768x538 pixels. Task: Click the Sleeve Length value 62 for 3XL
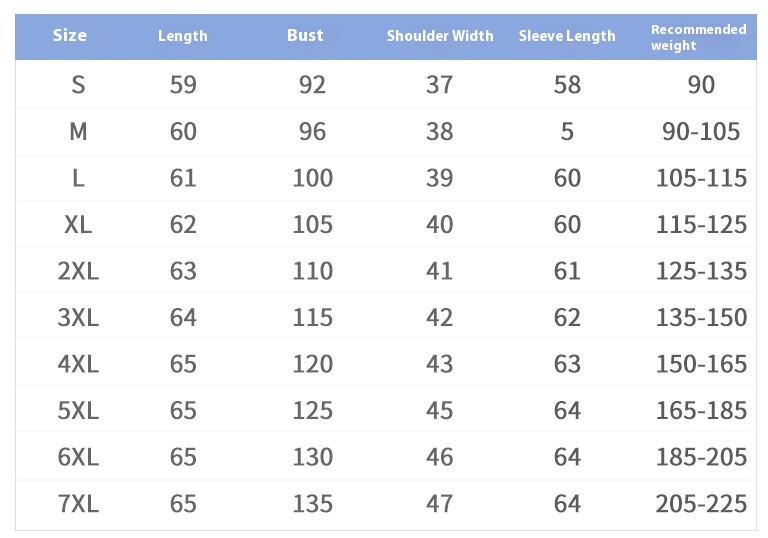[x=567, y=318]
